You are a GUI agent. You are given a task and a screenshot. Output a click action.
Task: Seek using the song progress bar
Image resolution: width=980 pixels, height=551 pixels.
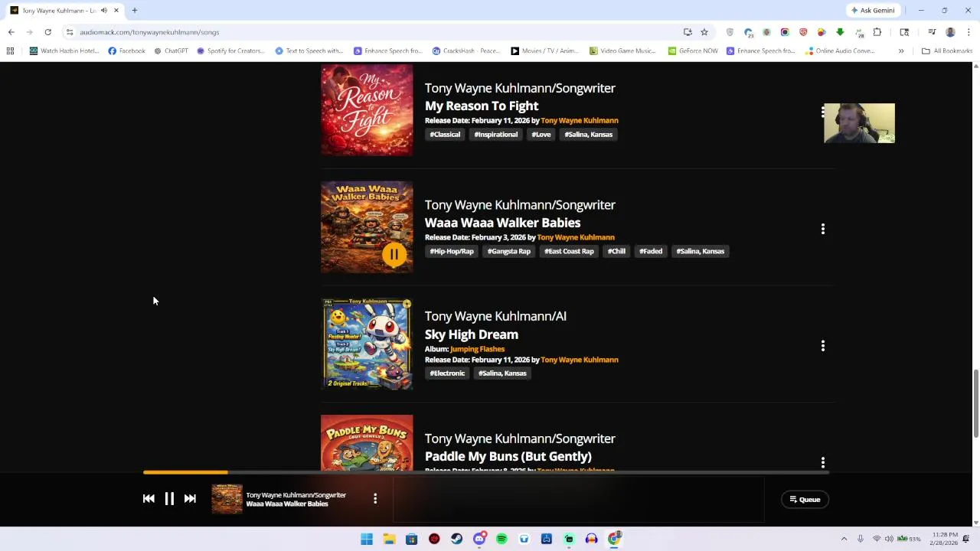[x=486, y=472]
